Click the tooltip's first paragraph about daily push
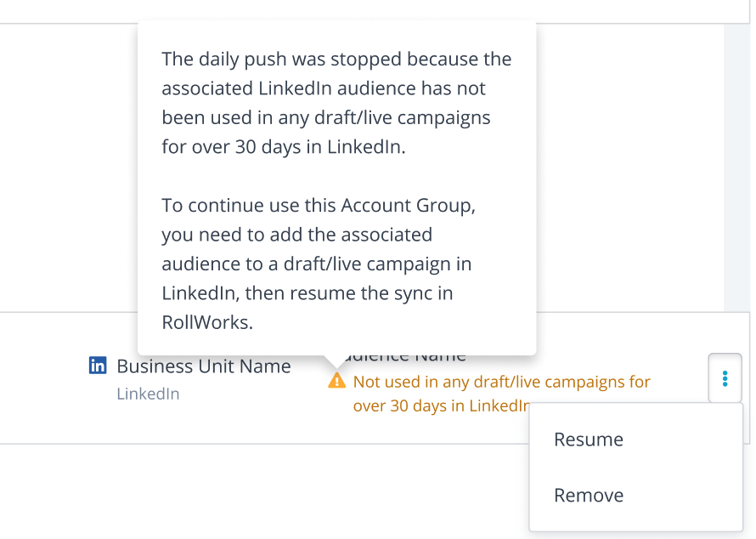Screen dimensions: 756x539 [x=336, y=103]
